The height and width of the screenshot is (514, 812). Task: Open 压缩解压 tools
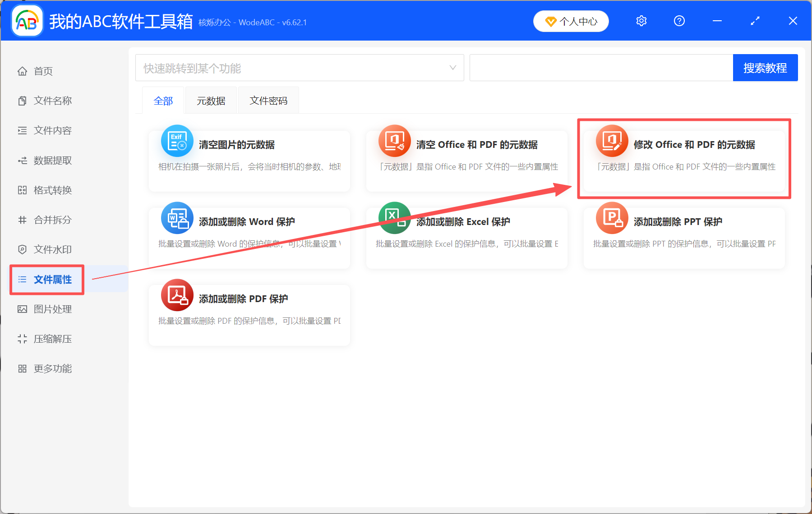[x=52, y=339]
